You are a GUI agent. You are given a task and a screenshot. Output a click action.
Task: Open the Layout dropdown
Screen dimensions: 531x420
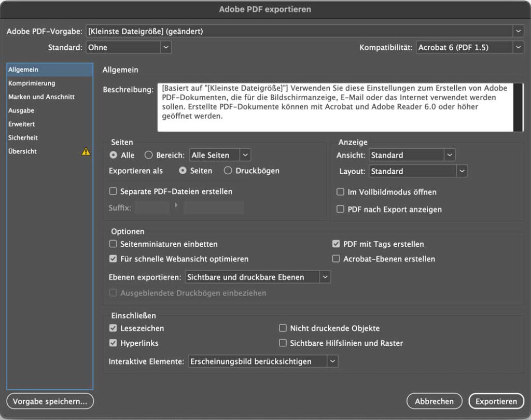[418, 171]
